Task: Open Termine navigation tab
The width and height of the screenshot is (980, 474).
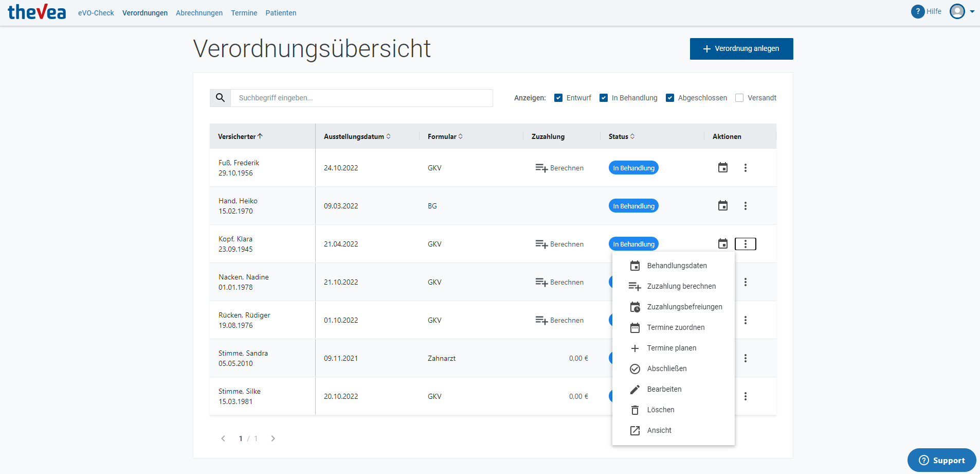Action: tap(244, 13)
